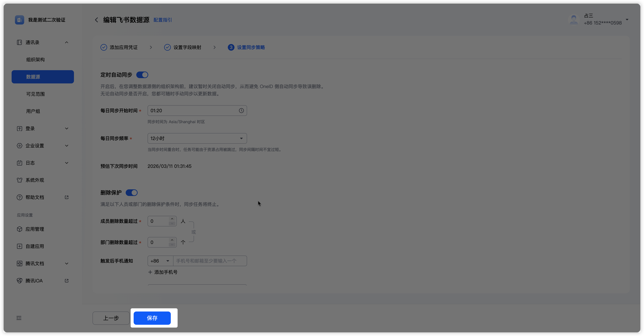Screen dimensions: 644x336
Task: Click the sidebar collapse icon at bottom left
Action: pyautogui.click(x=19, y=318)
